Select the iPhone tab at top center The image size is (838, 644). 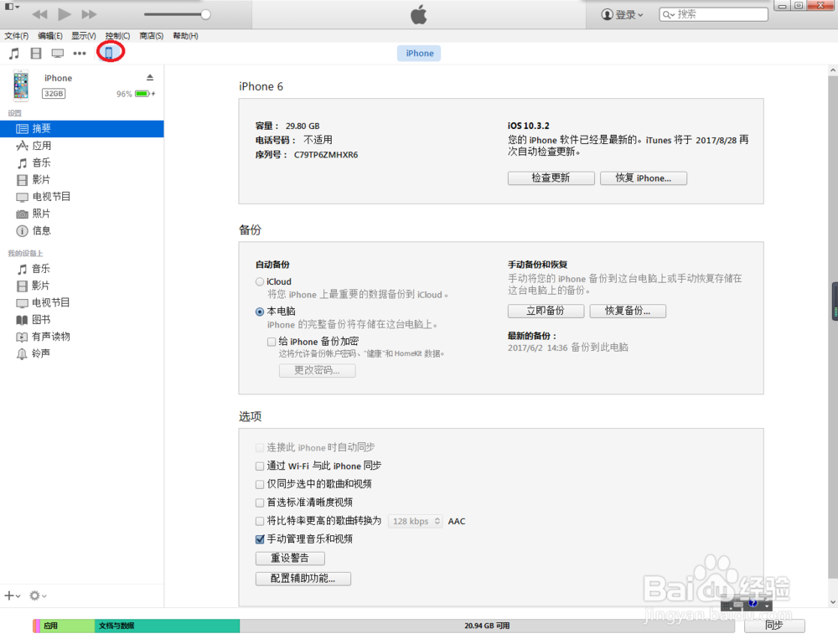click(x=419, y=54)
